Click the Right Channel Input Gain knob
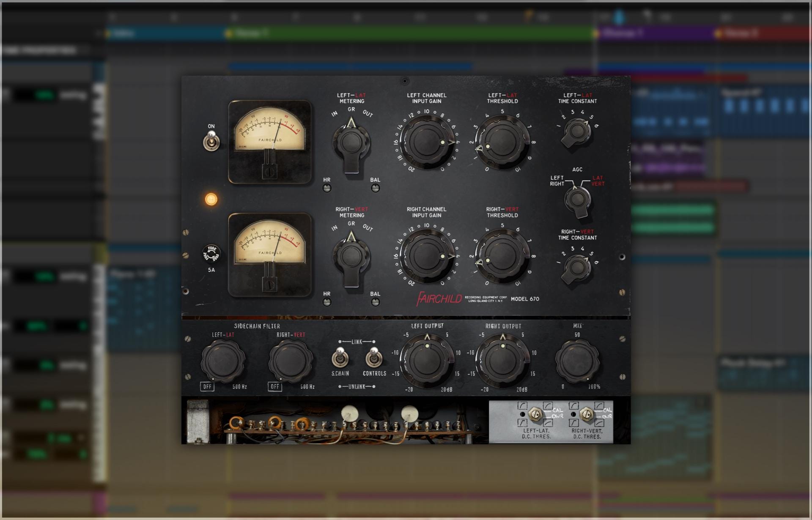The width and height of the screenshot is (812, 520). point(426,256)
